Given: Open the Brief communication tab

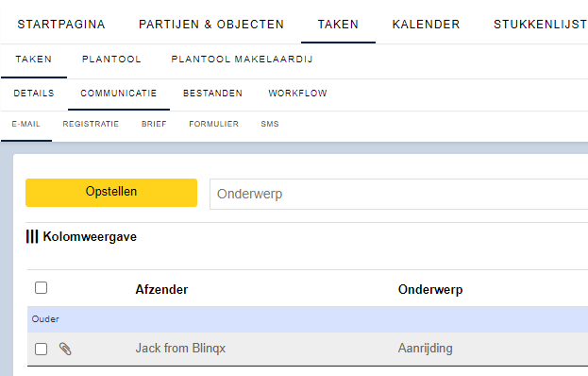Looking at the screenshot, I should pyautogui.click(x=154, y=124).
